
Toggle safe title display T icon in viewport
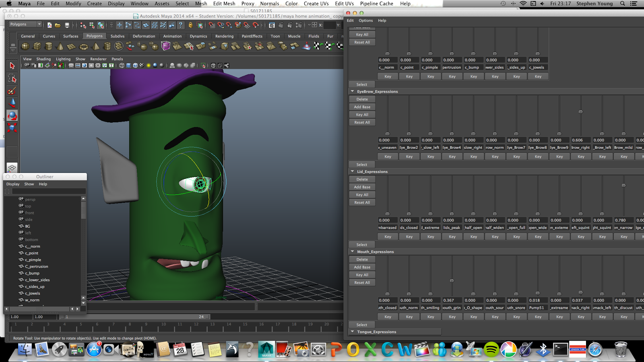[x=111, y=65]
